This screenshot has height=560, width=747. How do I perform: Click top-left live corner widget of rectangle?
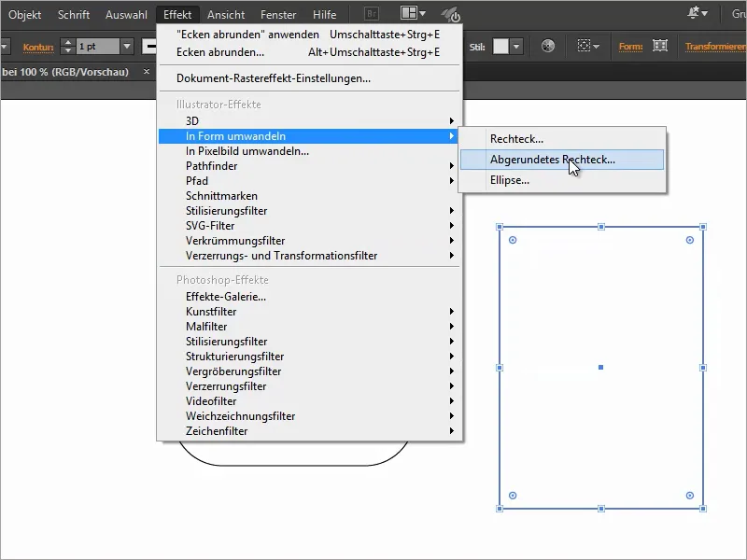pos(513,240)
